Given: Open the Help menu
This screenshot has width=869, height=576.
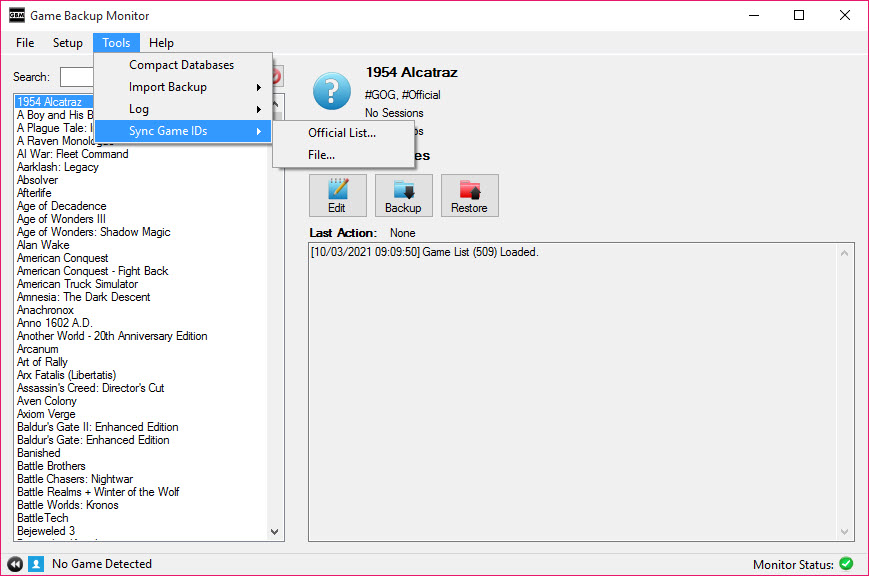Looking at the screenshot, I should pos(161,43).
